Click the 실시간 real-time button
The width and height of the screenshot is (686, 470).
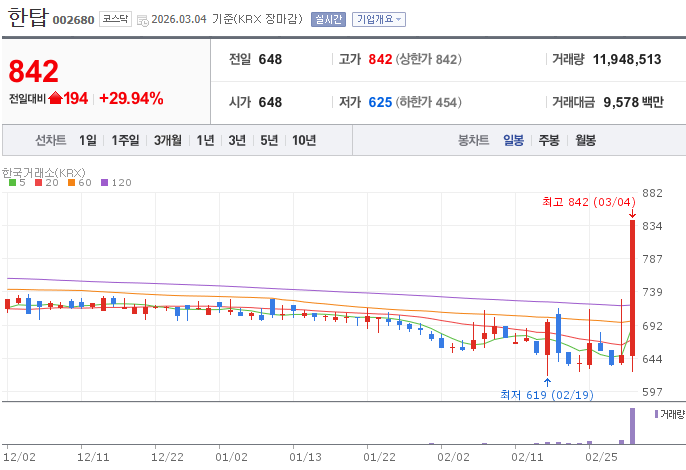pyautogui.click(x=328, y=19)
